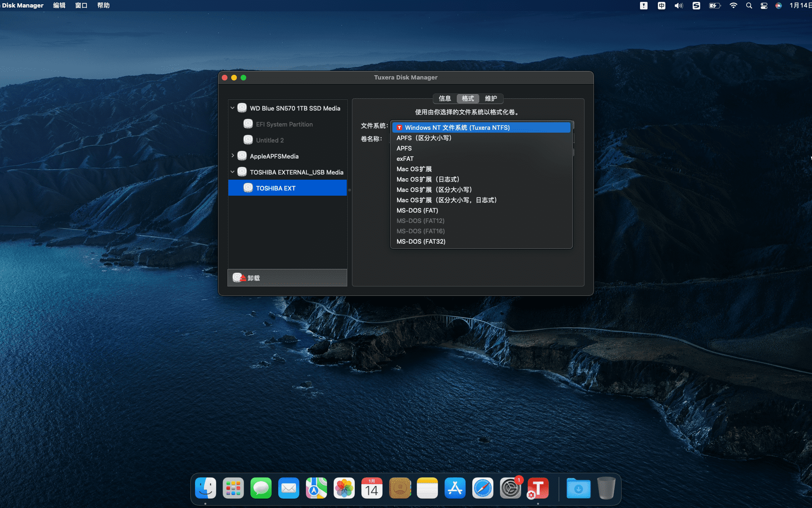Select the TOSHIBA EXT volume

[x=288, y=188]
